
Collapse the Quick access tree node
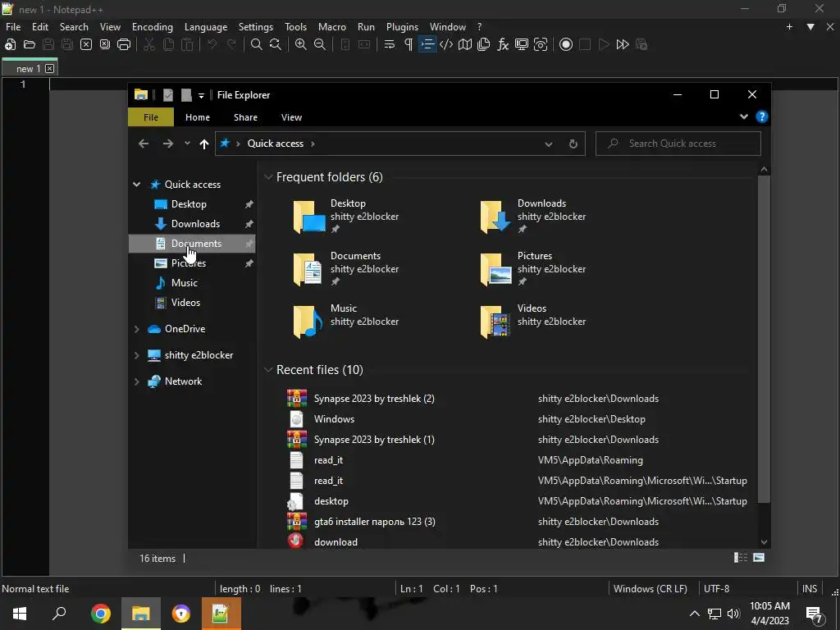coord(137,185)
